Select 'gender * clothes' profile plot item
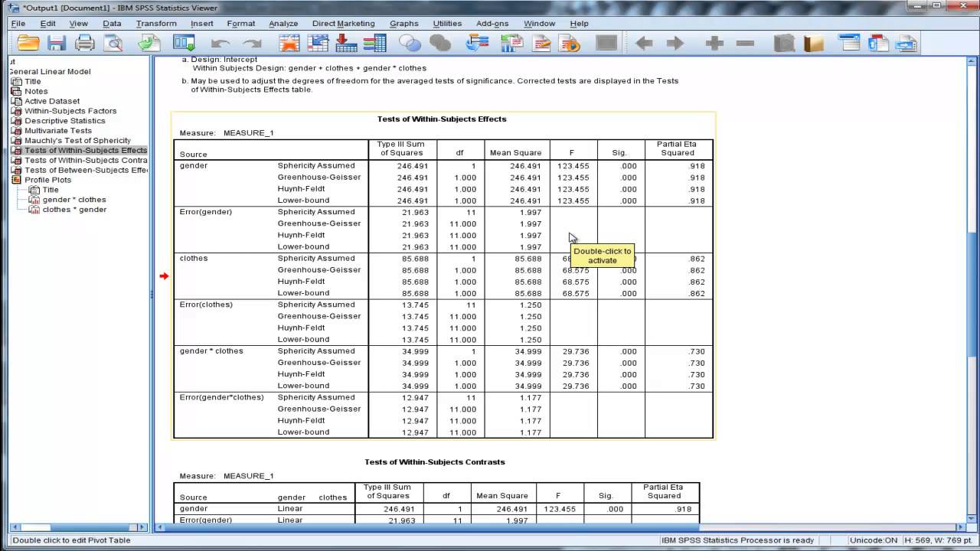The width and height of the screenshot is (980, 551). point(74,200)
